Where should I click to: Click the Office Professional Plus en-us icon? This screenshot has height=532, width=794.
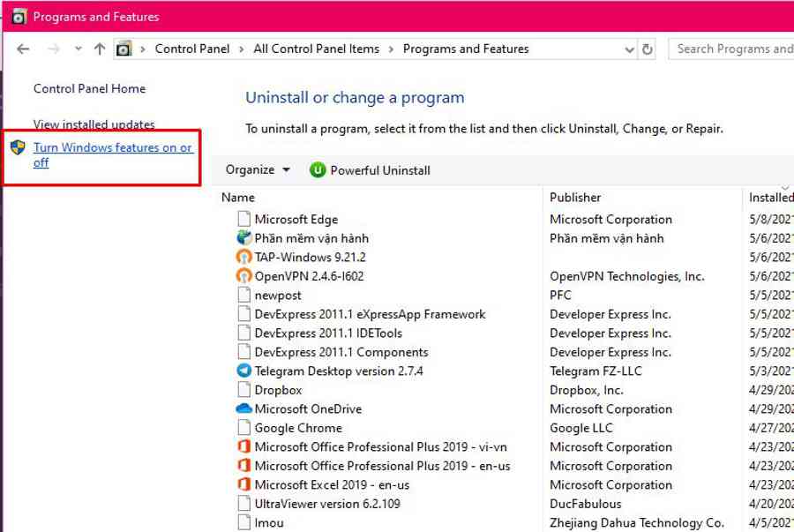pos(244,466)
